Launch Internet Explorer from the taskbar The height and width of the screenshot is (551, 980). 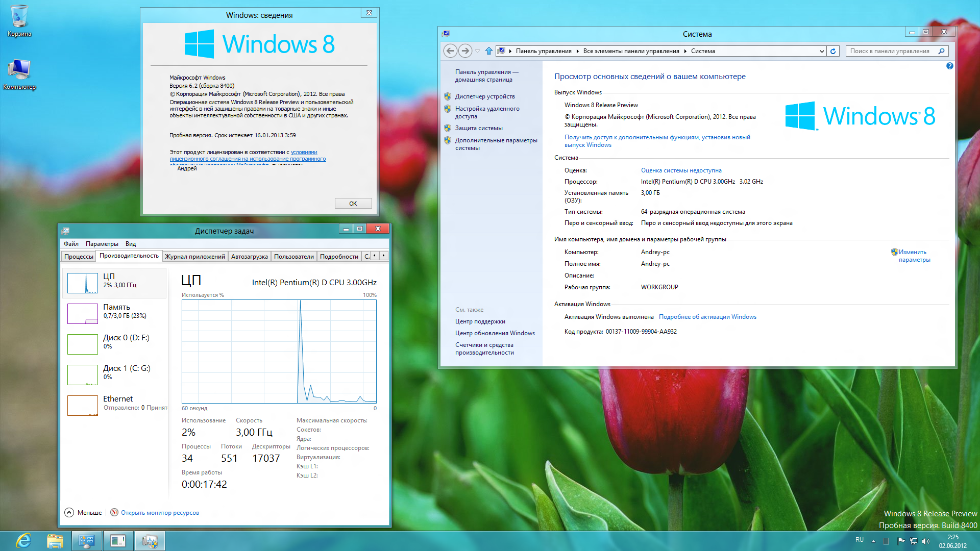[23, 541]
